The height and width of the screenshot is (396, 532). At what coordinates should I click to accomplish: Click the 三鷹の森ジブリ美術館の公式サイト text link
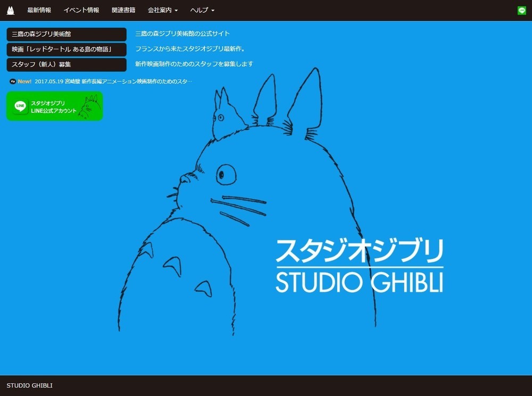[183, 33]
